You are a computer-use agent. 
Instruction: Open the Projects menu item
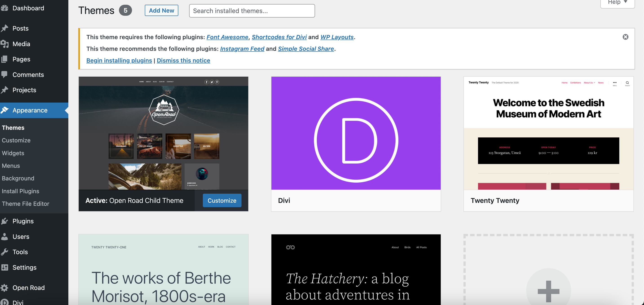pos(24,90)
